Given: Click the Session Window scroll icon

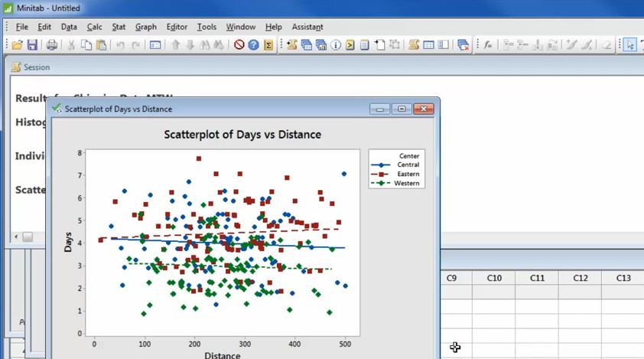Looking at the screenshot, I should [x=414, y=44].
